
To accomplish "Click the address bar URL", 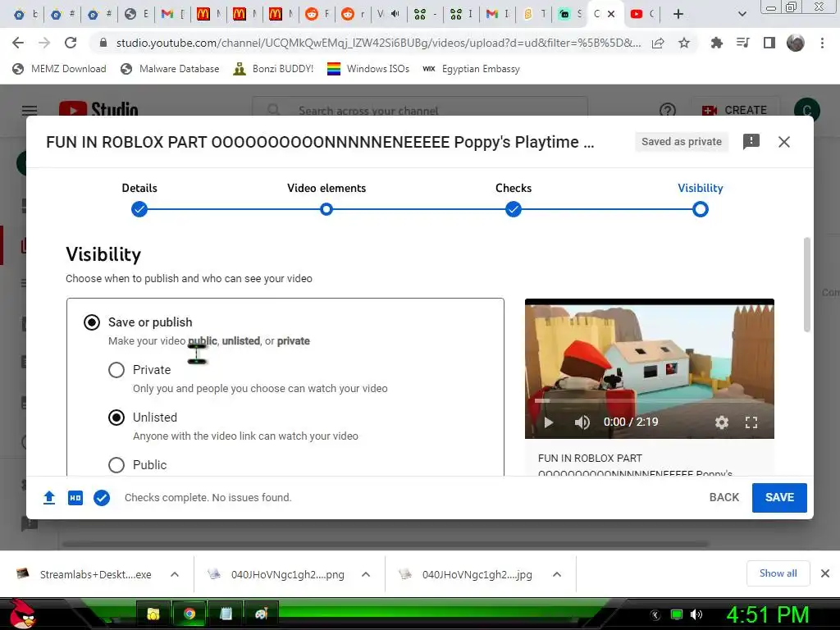I will point(378,43).
